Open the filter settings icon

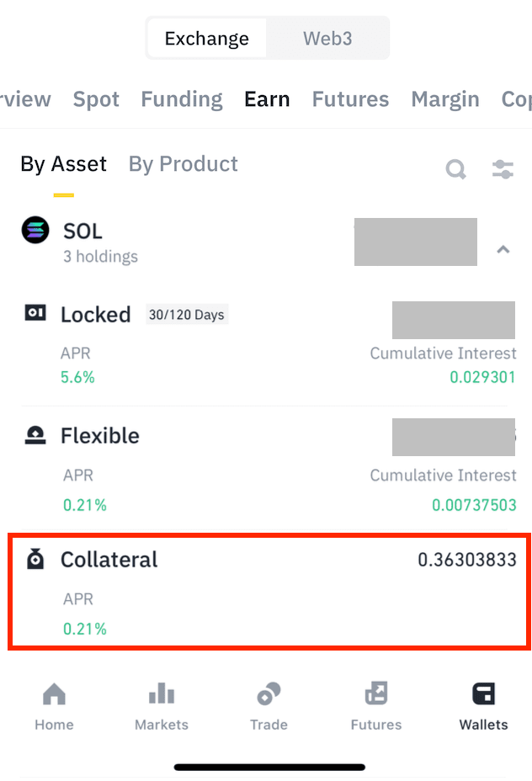click(x=503, y=169)
